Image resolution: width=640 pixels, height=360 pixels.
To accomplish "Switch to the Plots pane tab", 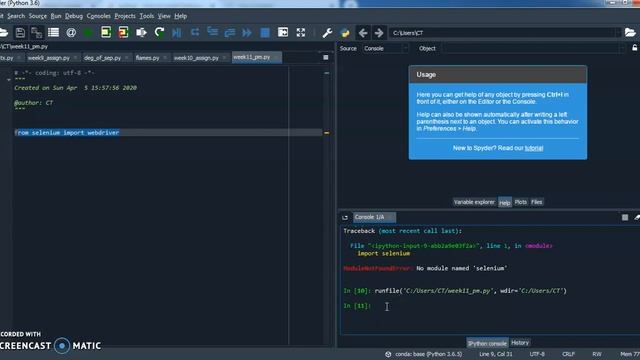I will tap(521, 202).
